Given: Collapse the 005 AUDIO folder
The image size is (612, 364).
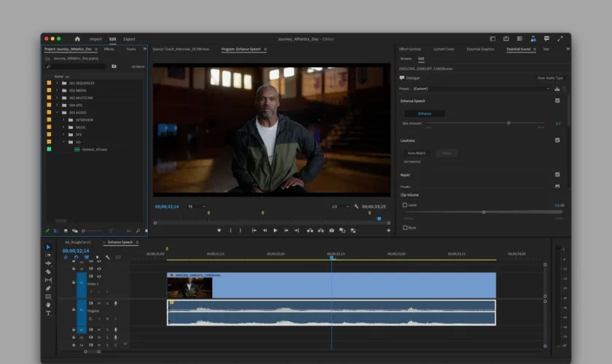Looking at the screenshot, I should (x=57, y=113).
